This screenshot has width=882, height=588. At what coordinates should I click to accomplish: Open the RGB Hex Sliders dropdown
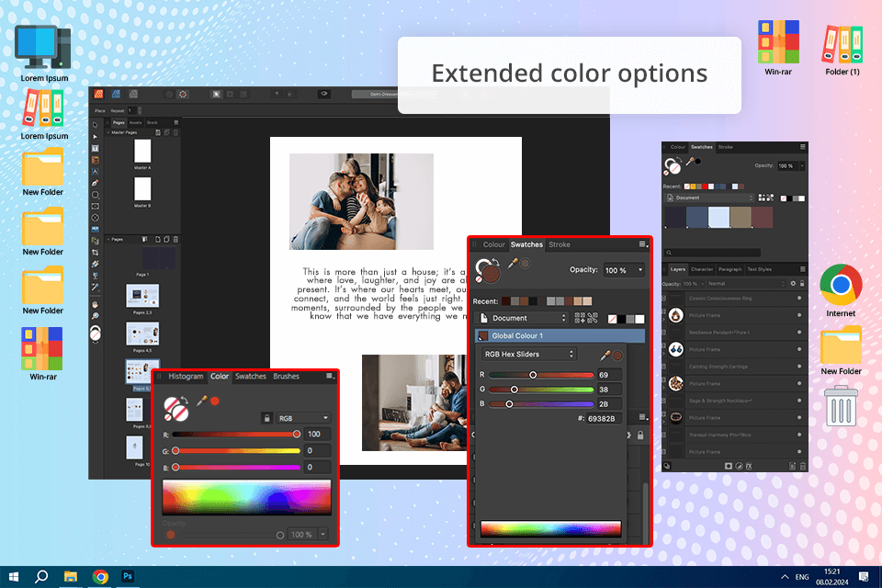[x=529, y=354]
